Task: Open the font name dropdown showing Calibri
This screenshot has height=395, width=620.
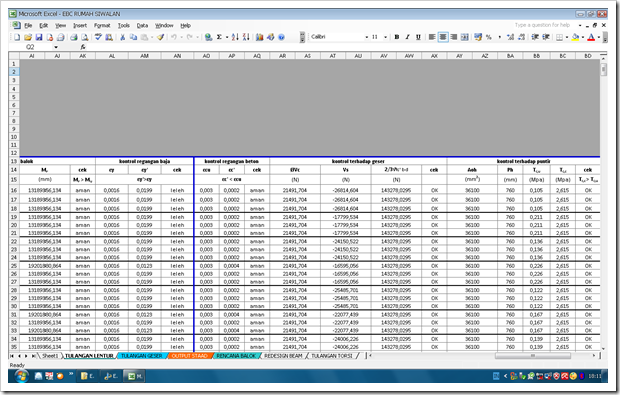Action: pyautogui.click(x=366, y=37)
